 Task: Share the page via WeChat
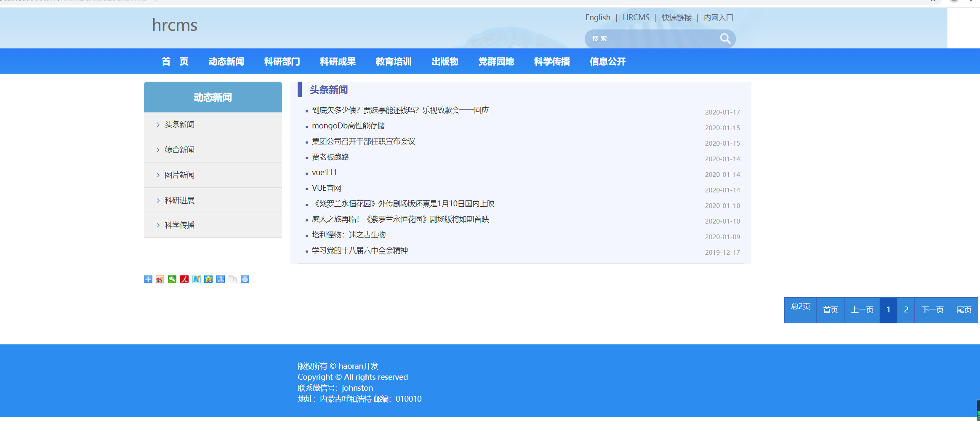[172, 279]
